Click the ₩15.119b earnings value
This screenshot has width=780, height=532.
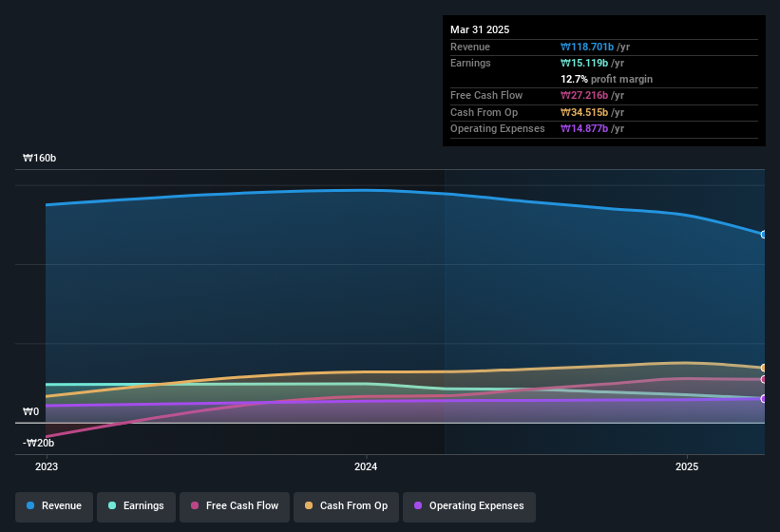click(x=584, y=63)
